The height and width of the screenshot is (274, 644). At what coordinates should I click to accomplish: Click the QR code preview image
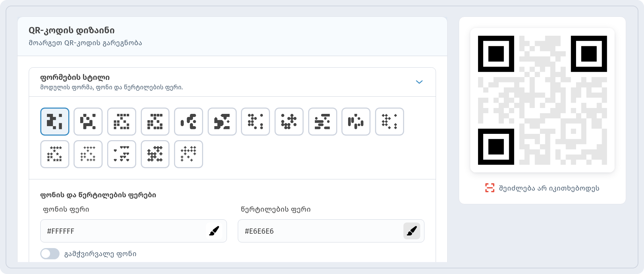[542, 100]
